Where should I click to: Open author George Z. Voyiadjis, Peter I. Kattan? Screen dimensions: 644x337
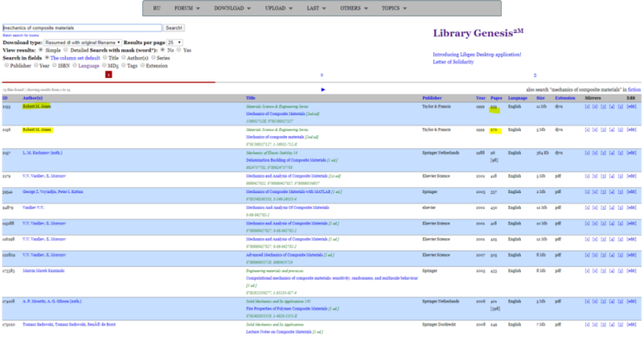coord(53,191)
